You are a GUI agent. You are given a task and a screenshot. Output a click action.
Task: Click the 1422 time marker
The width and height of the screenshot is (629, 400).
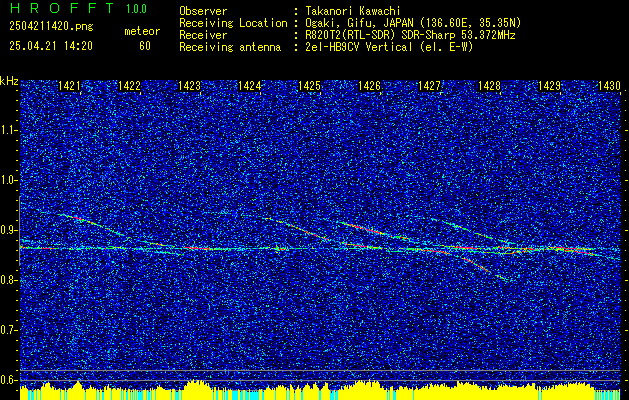tap(130, 85)
